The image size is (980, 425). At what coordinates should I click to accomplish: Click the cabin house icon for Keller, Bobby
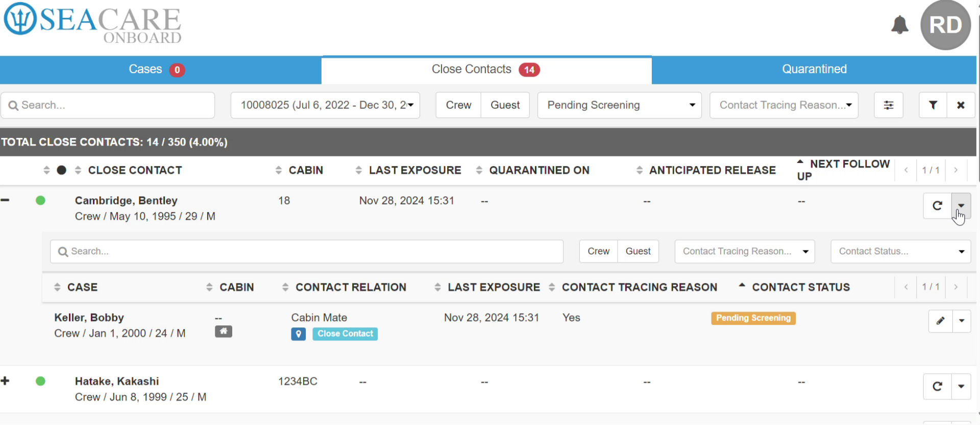tap(223, 332)
